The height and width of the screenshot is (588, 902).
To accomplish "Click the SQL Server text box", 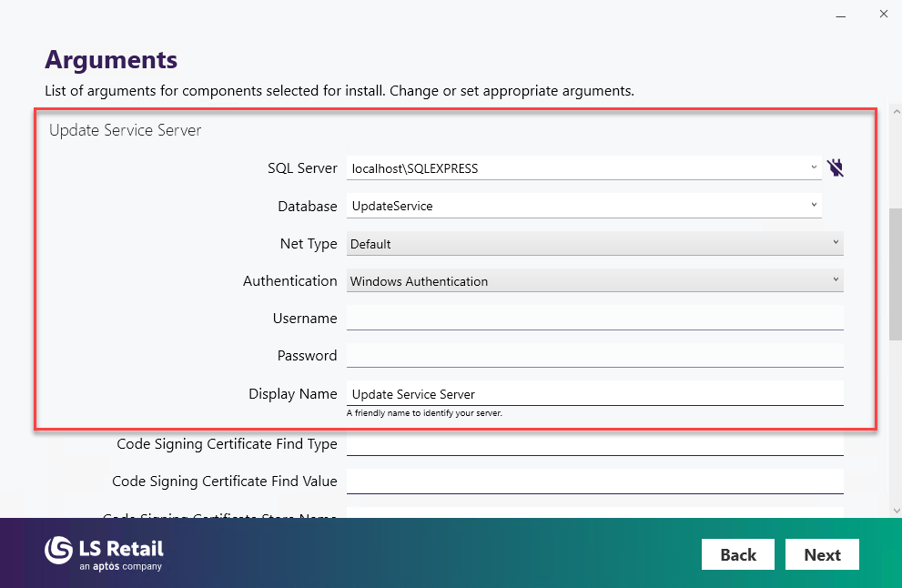I will (x=573, y=167).
